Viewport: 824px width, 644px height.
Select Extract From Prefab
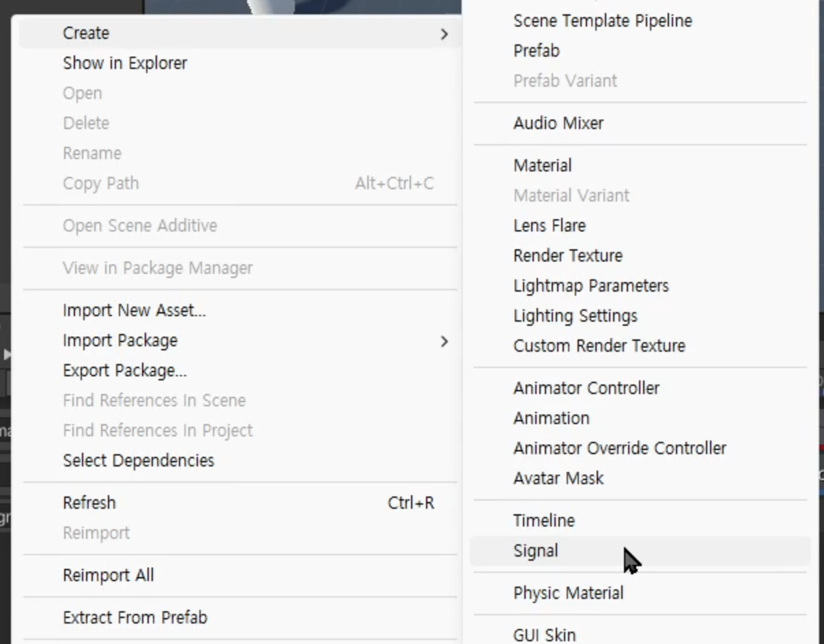(135, 618)
